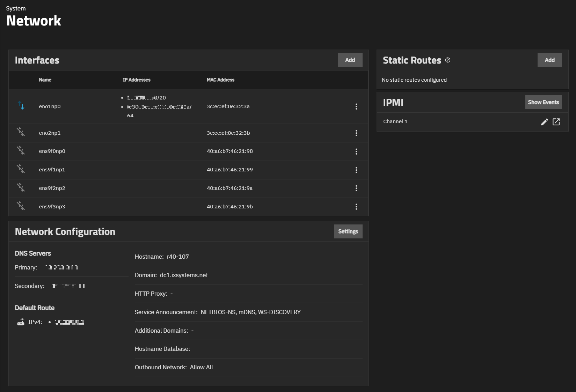
Task: Edit IPMI Channel 1 with pencil icon
Action: coord(544,122)
